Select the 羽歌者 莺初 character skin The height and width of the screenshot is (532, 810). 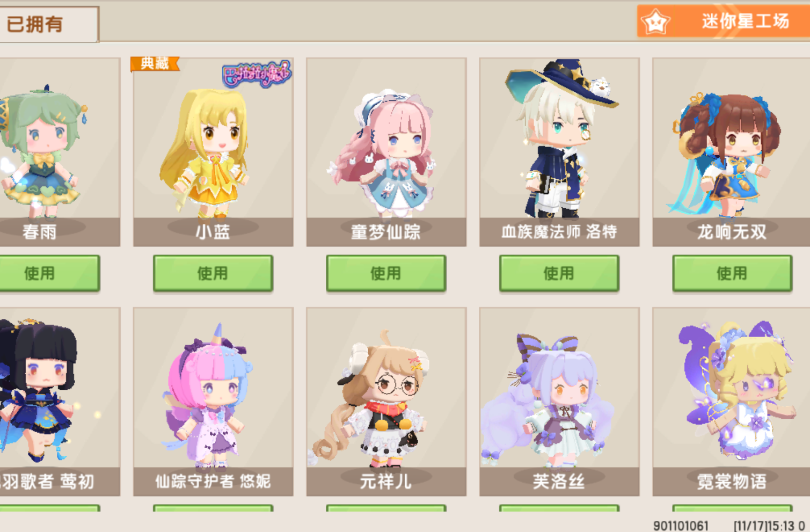tap(60, 402)
